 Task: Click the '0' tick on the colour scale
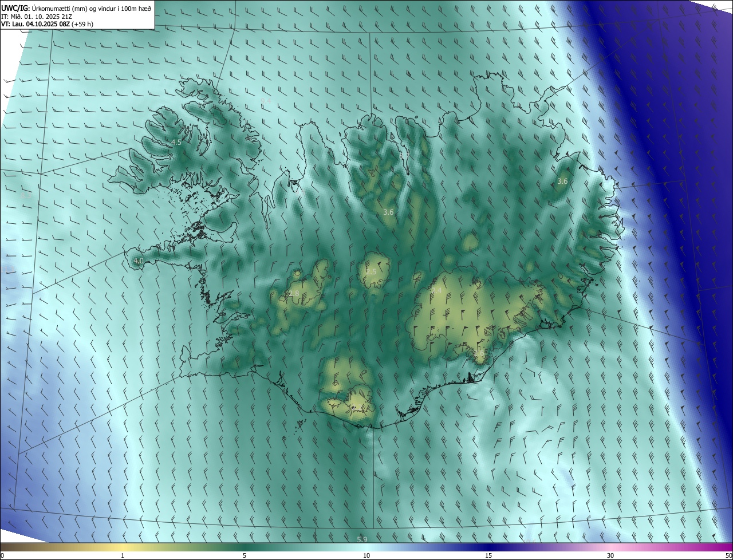click(x=2, y=555)
